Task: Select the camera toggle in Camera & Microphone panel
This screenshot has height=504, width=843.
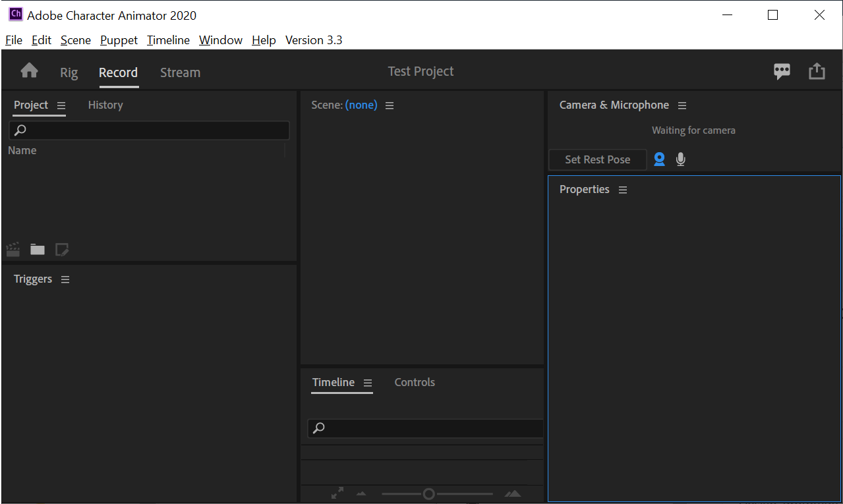Action: pyautogui.click(x=659, y=159)
